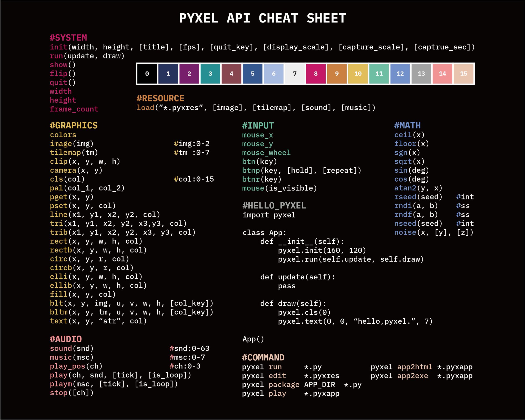Click the #SYSTEM section heading

[x=68, y=38]
